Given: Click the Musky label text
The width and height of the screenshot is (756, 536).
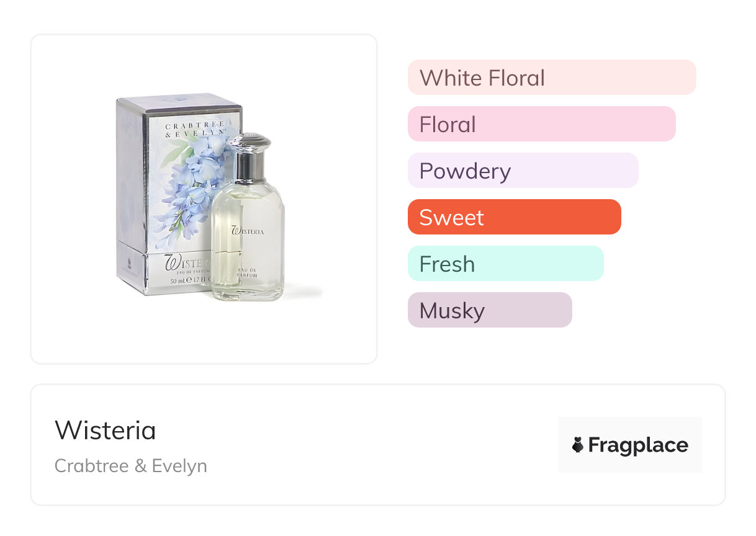Looking at the screenshot, I should point(452,311).
